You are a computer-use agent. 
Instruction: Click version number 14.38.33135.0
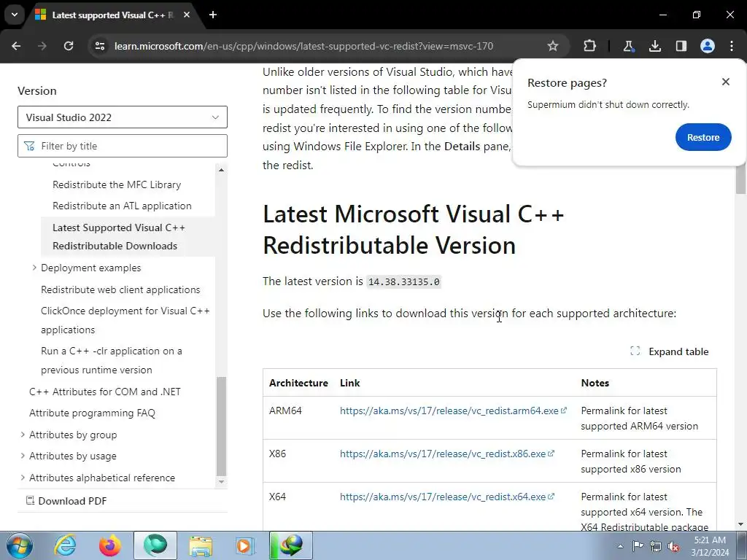(x=404, y=282)
